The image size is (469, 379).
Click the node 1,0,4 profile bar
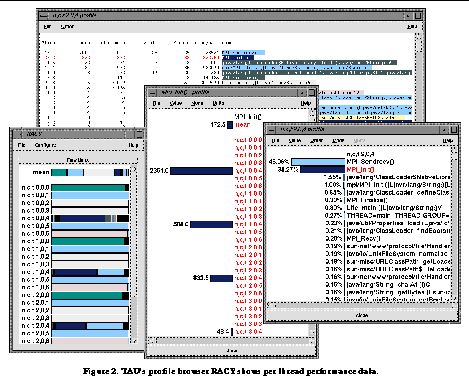[x=90, y=272]
